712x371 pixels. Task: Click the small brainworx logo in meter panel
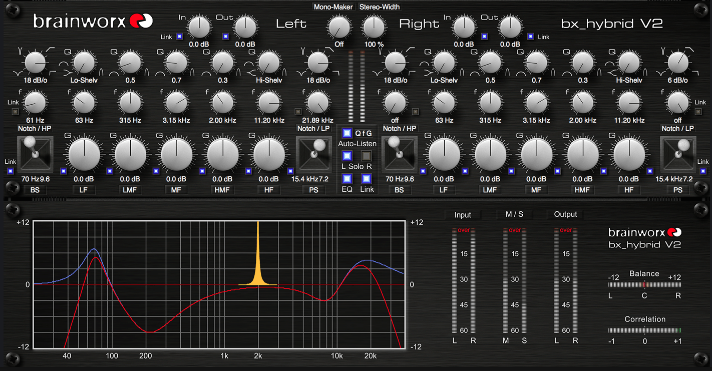click(644, 232)
